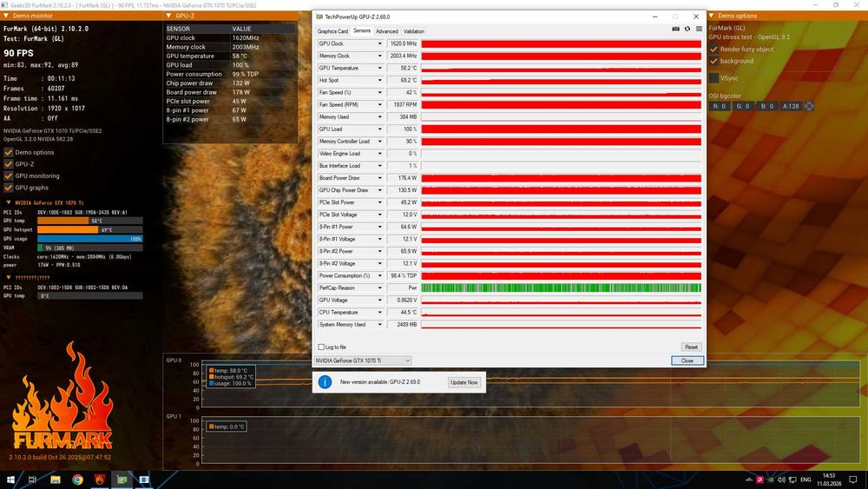
Task: Click the Update Now button
Action: point(464,382)
